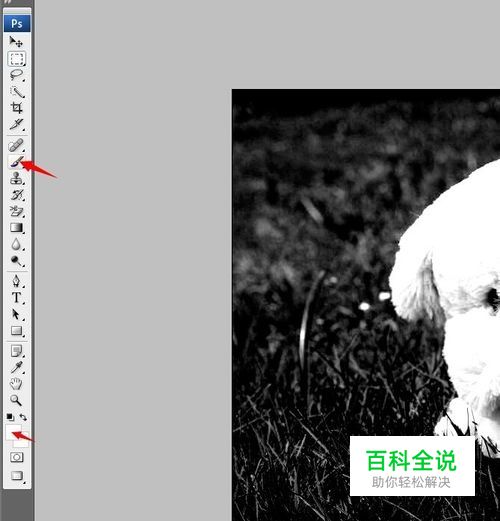The width and height of the screenshot is (500, 521).
Task: Select the Clone Stamp tool
Action: (x=16, y=178)
